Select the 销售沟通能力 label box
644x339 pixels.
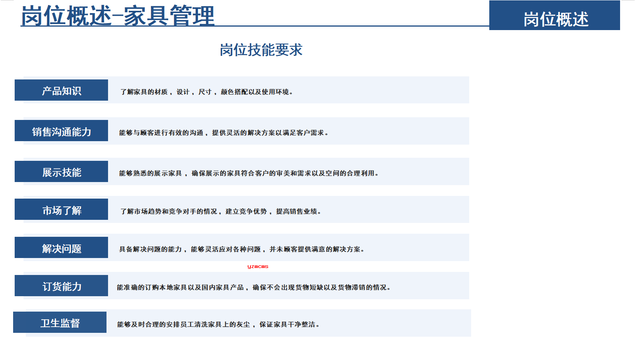click(61, 131)
